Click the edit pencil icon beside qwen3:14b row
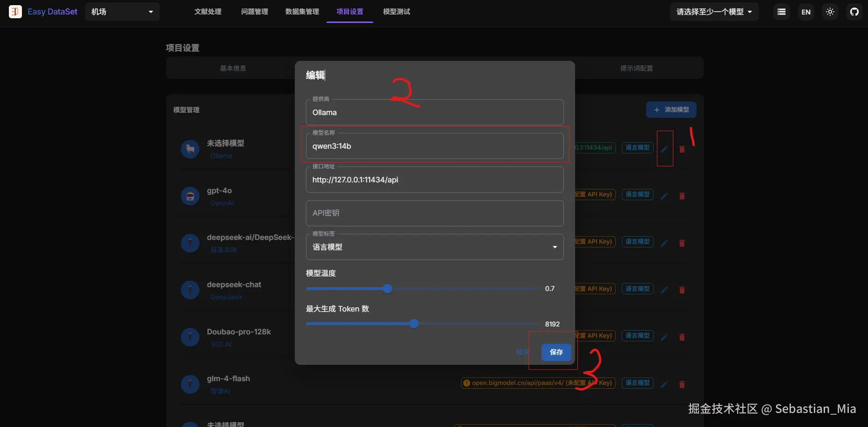868x427 pixels. tap(665, 149)
